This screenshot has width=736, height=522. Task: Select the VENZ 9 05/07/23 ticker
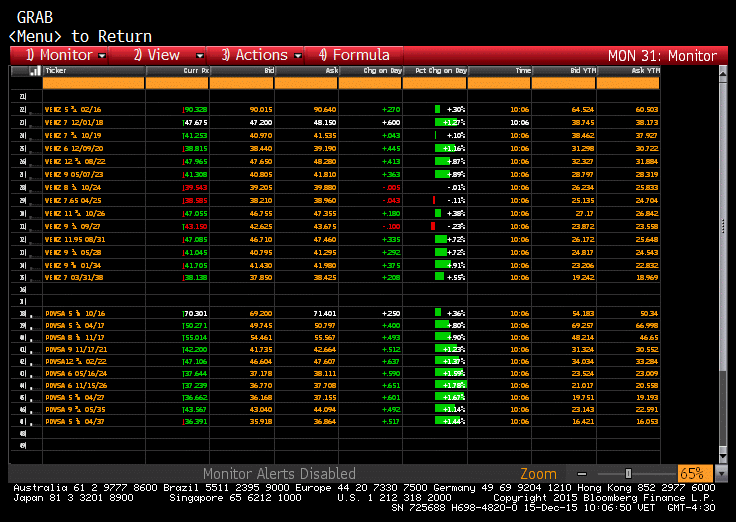point(74,175)
